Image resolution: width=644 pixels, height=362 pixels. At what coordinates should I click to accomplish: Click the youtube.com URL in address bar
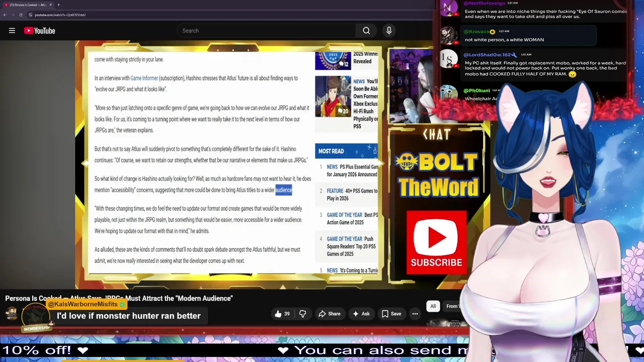pyautogui.click(x=60, y=15)
